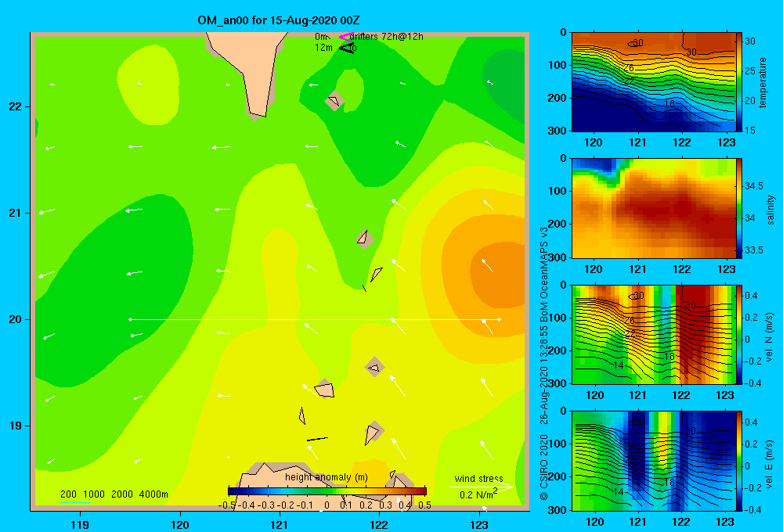Open the temperature cross-section panel
The width and height of the screenshot is (783, 532).
[x=653, y=82]
